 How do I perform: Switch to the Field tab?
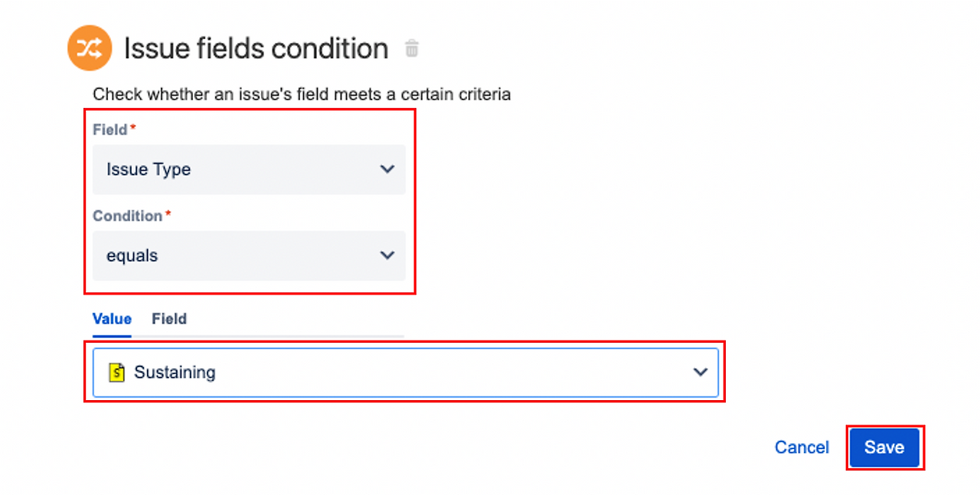pos(168,319)
